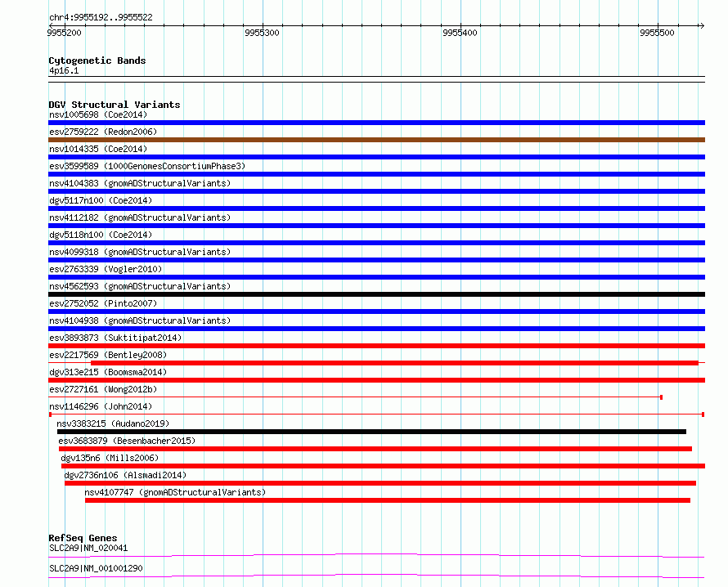This screenshot has width=728, height=587.
Task: Click the blue nsv1005698 variant bar
Action: pyautogui.click(x=376, y=123)
